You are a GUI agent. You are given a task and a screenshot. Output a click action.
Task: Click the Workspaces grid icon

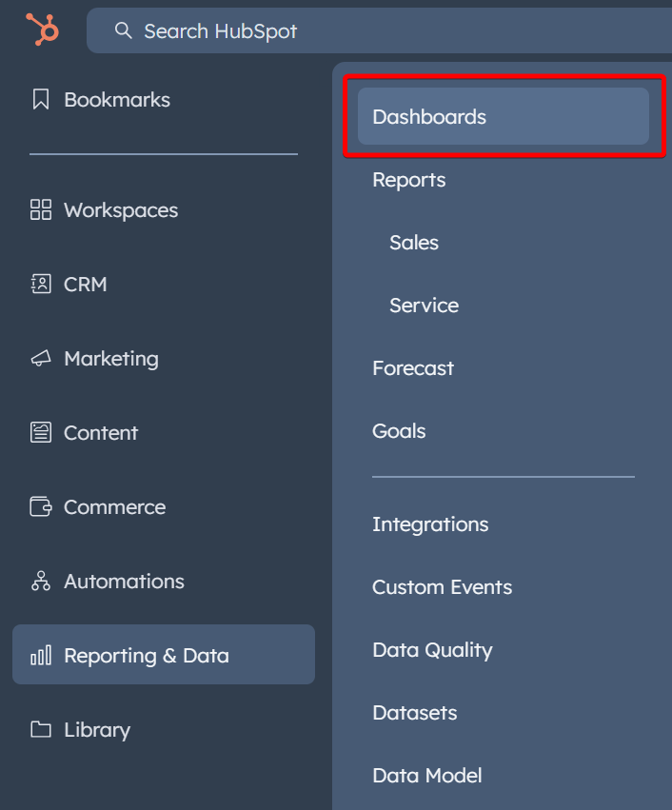[41, 209]
